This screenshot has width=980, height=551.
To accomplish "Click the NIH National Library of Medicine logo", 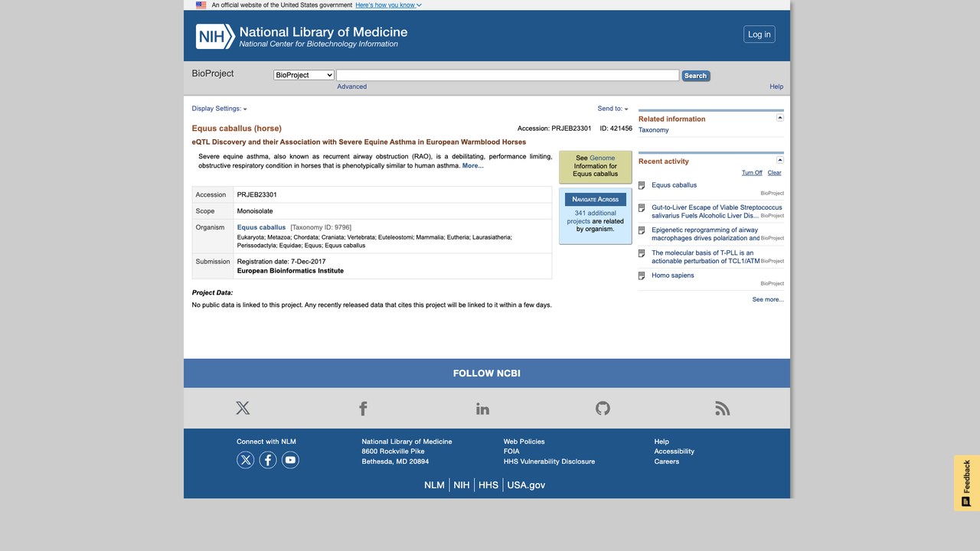I will tap(302, 36).
